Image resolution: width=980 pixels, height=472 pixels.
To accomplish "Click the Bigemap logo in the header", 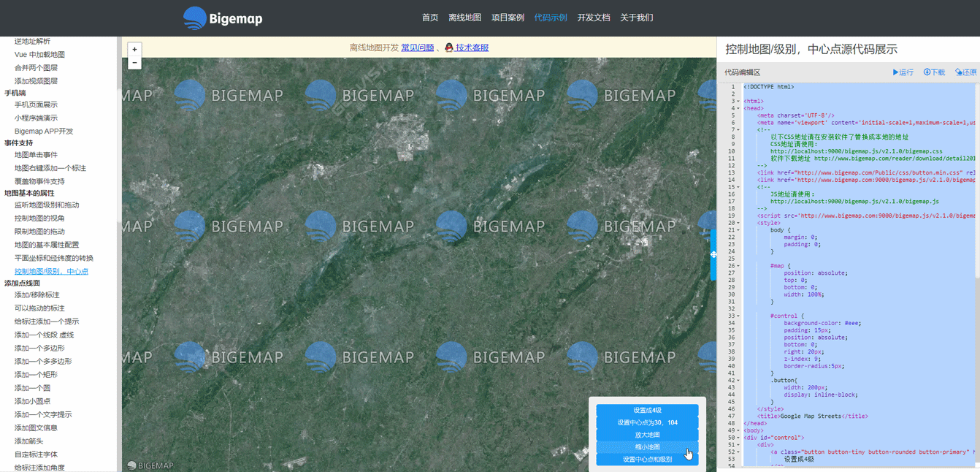I will (x=223, y=18).
